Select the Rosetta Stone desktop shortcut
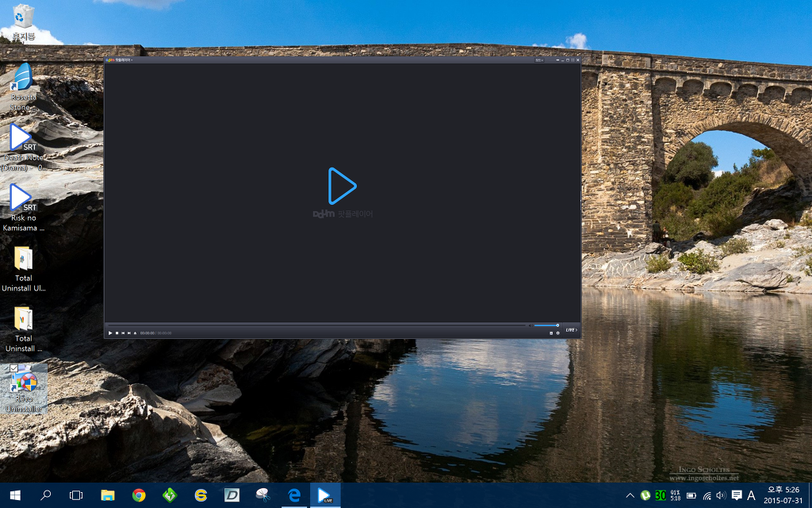Screen dimensions: 812x508 [23, 85]
